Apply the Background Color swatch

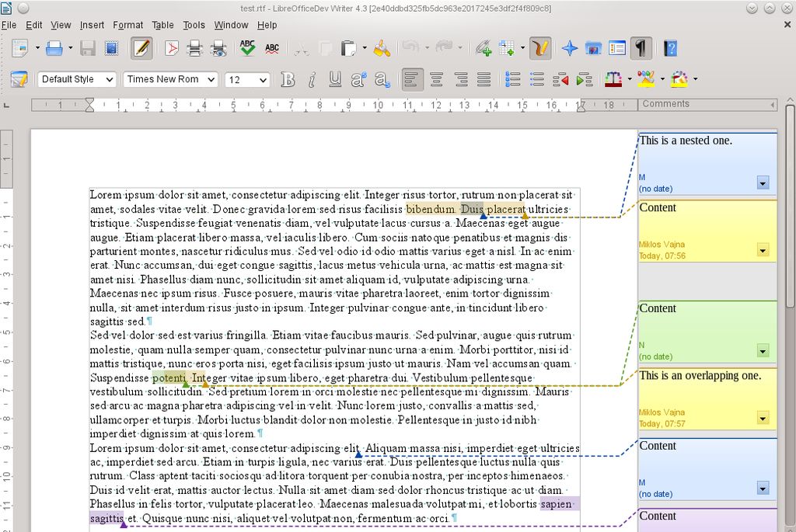tap(679, 80)
